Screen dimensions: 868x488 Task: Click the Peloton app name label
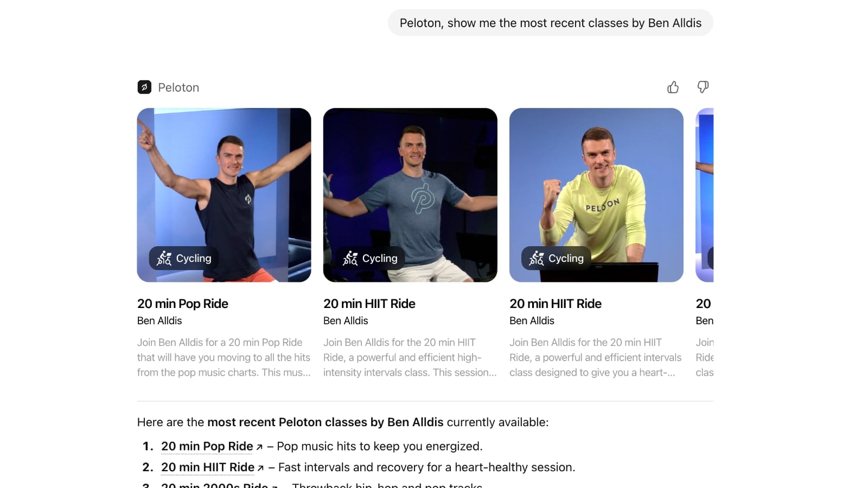click(x=178, y=87)
